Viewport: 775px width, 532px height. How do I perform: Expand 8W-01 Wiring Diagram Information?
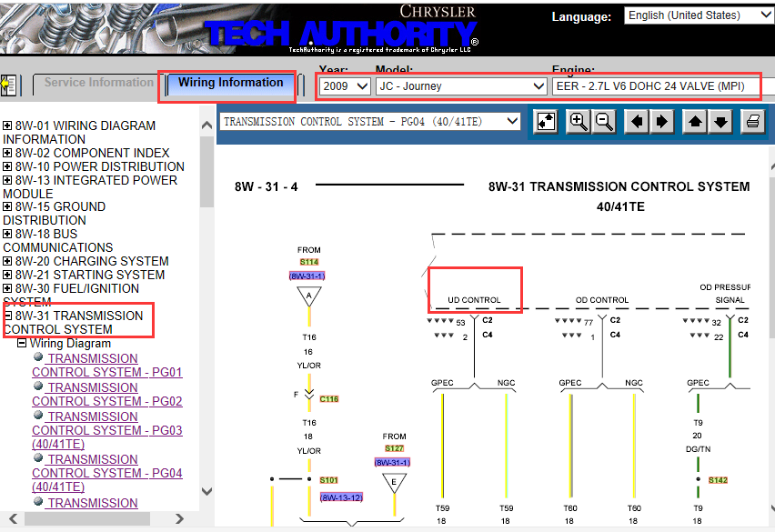(7, 125)
